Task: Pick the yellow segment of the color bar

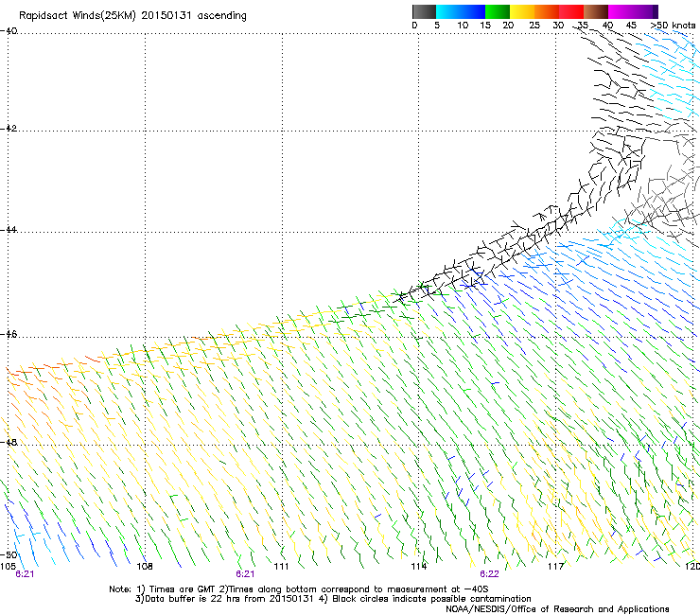Action: tap(522, 11)
